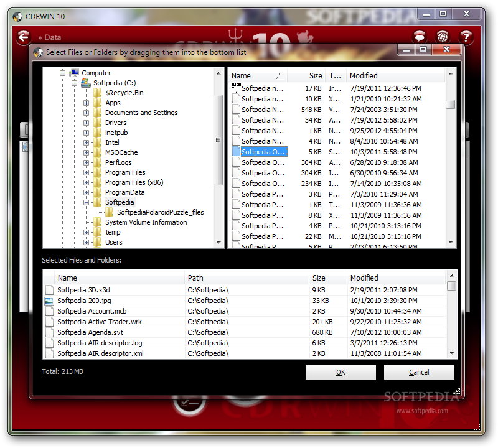
Task: Click the file icon of Softpedia AIR descriptor.log
Action: pos(49,343)
